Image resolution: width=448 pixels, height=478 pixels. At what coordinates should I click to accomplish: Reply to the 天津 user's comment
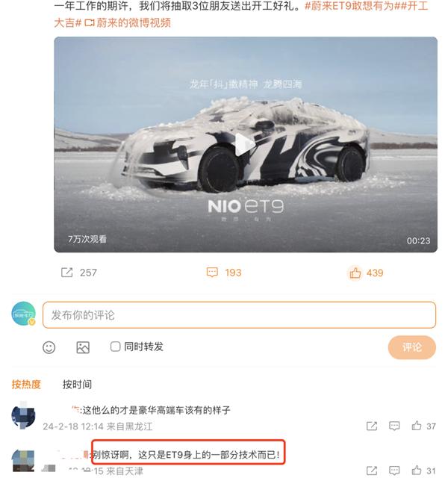point(394,471)
